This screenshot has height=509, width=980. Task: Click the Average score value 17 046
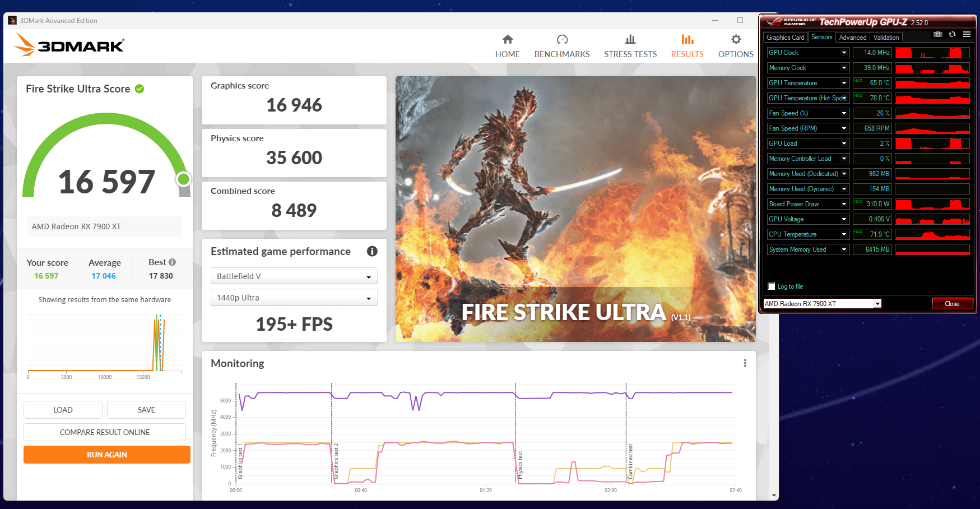point(104,276)
